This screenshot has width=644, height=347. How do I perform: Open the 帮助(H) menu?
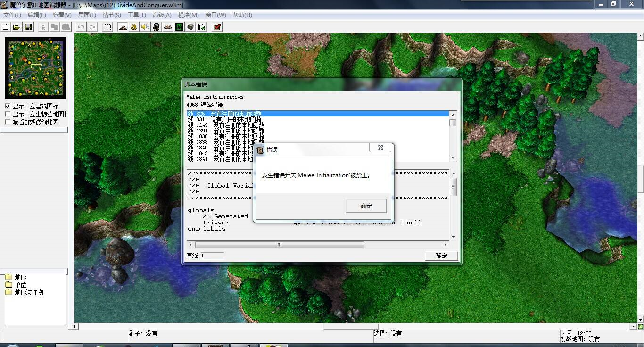coord(242,15)
